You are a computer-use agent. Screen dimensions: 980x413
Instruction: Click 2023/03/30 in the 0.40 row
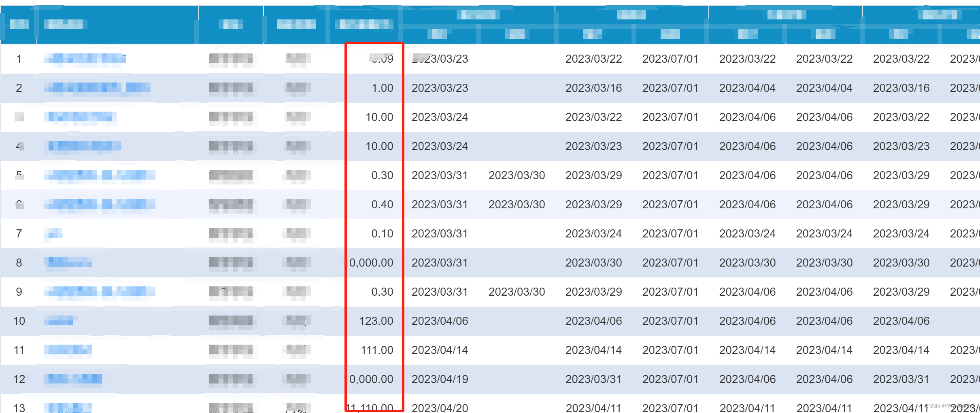[517, 204]
